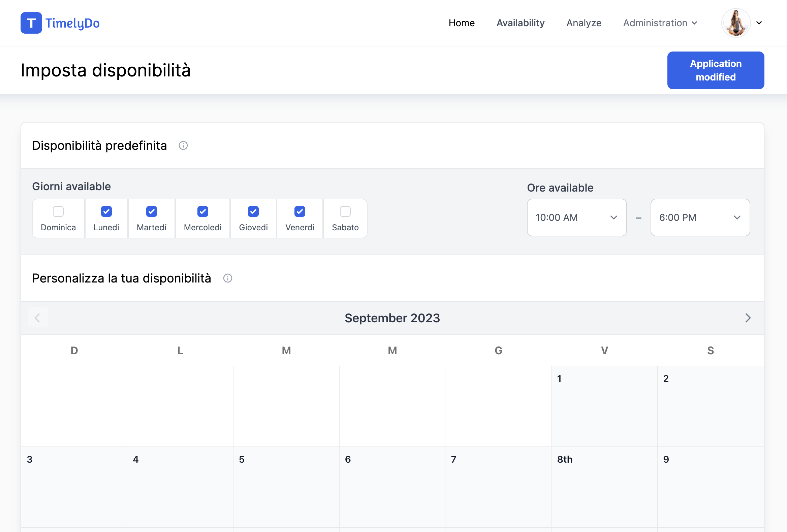Check the Sabato checkbox
The height and width of the screenshot is (532, 787).
point(345,211)
